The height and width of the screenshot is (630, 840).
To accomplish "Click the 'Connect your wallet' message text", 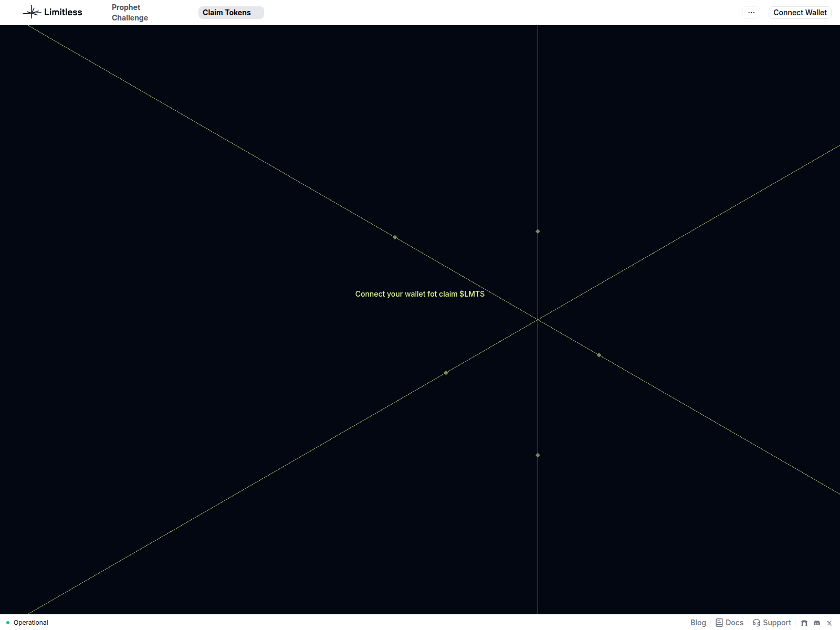I will coord(420,294).
